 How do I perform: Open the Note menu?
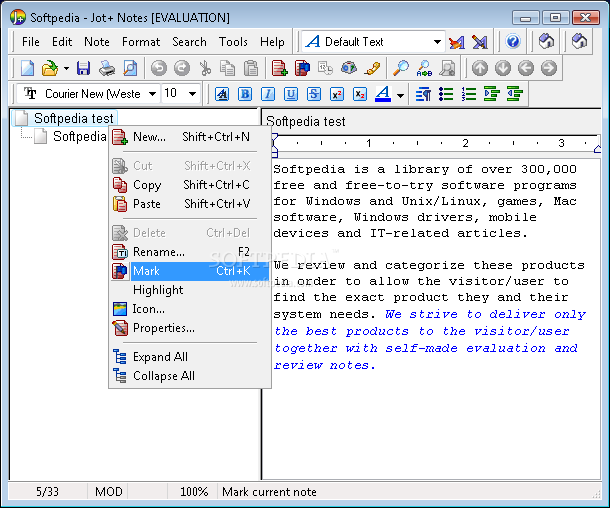point(97,42)
